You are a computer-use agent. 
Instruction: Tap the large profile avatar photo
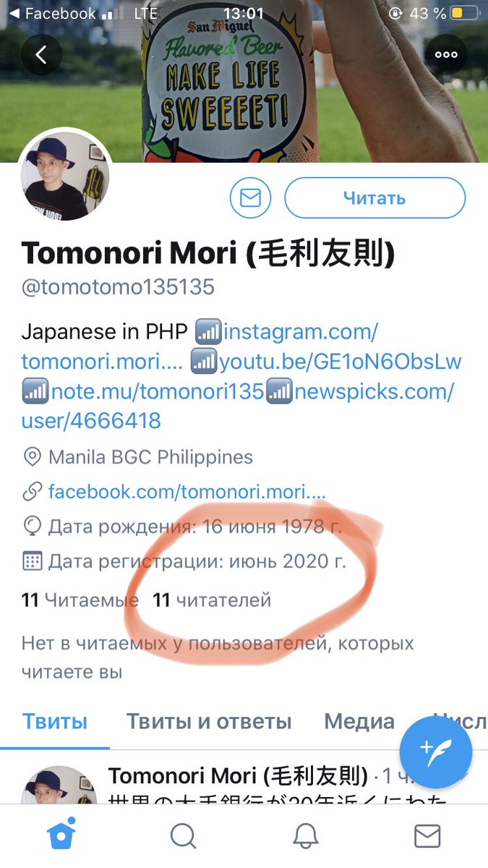point(65,174)
